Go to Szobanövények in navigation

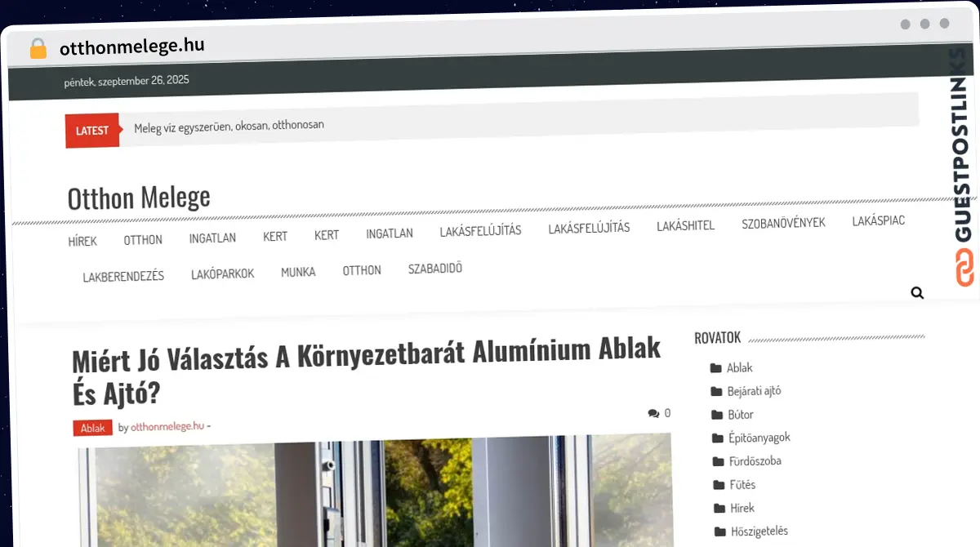pyautogui.click(x=783, y=223)
